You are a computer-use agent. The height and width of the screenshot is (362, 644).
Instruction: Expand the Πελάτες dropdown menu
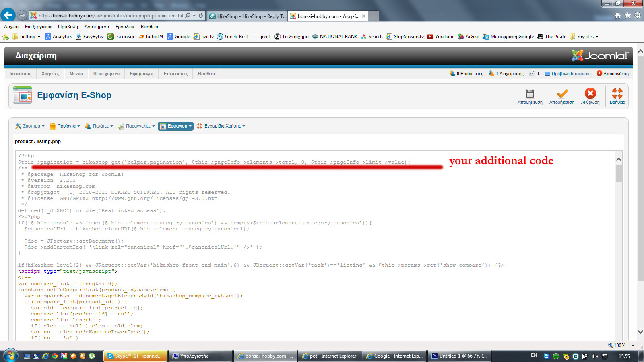(x=99, y=126)
